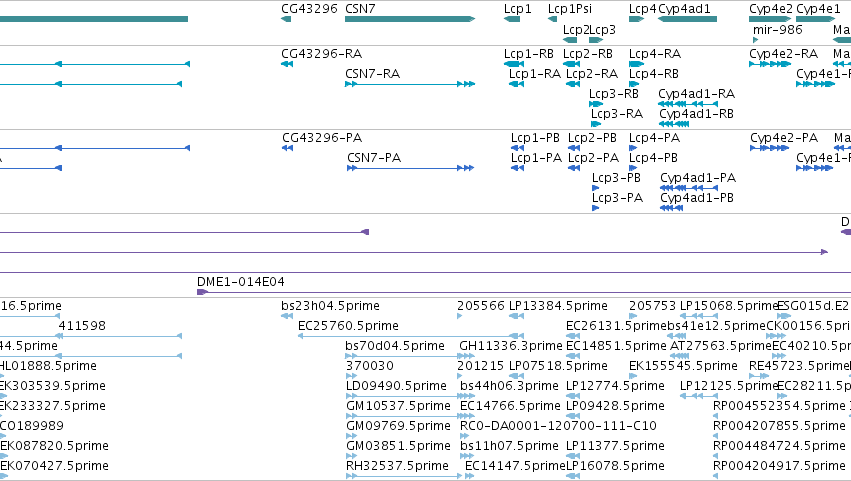This screenshot has height=481, width=851.
Task: Open EST LP07518.5prime
Action: pyautogui.click(x=558, y=366)
